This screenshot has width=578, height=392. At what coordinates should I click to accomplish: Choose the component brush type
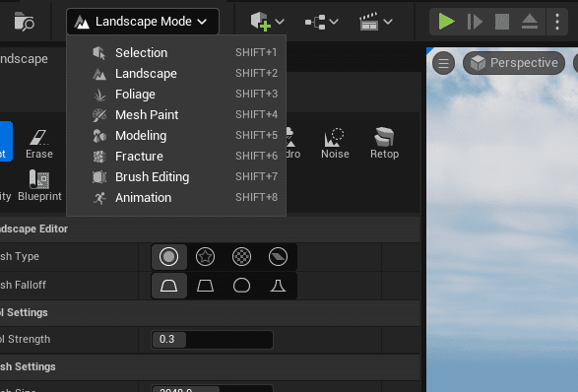coord(278,256)
